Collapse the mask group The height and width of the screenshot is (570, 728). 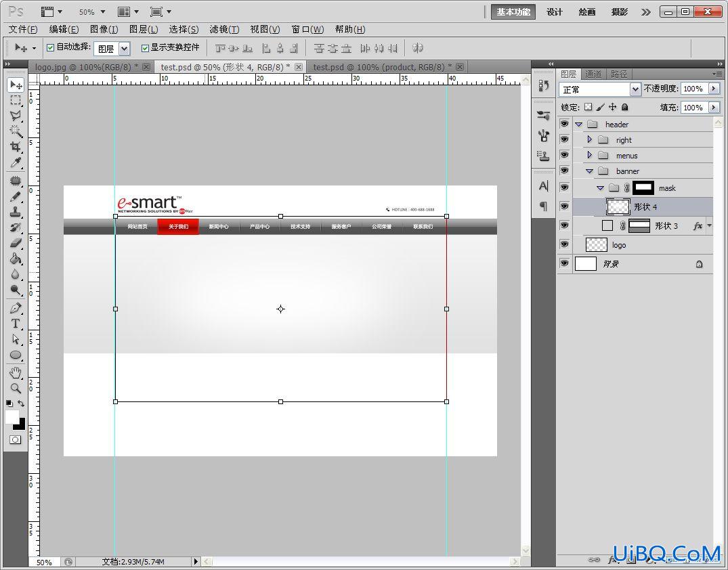point(600,188)
